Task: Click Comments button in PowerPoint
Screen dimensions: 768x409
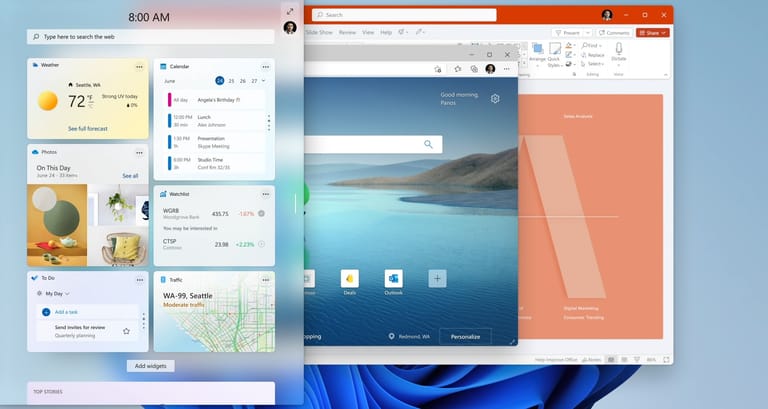Action: [614, 32]
